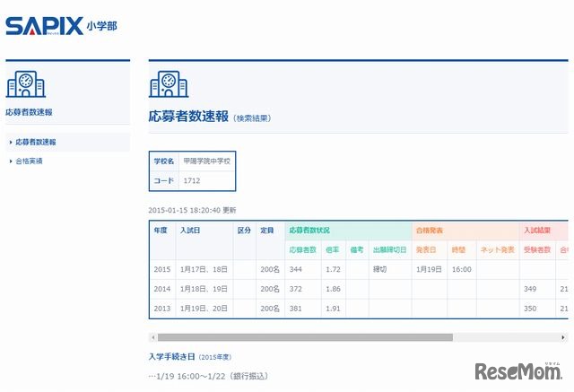Click examinee count 349

(x=530, y=289)
